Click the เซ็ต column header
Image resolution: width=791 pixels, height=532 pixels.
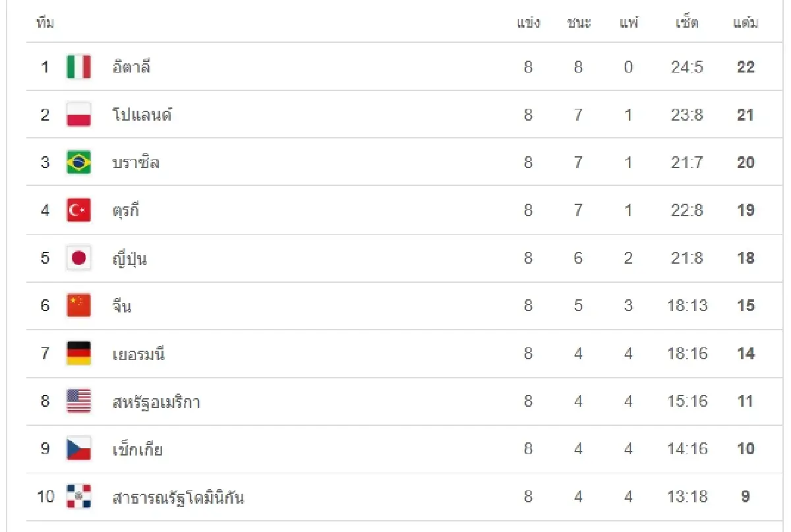coord(687,24)
